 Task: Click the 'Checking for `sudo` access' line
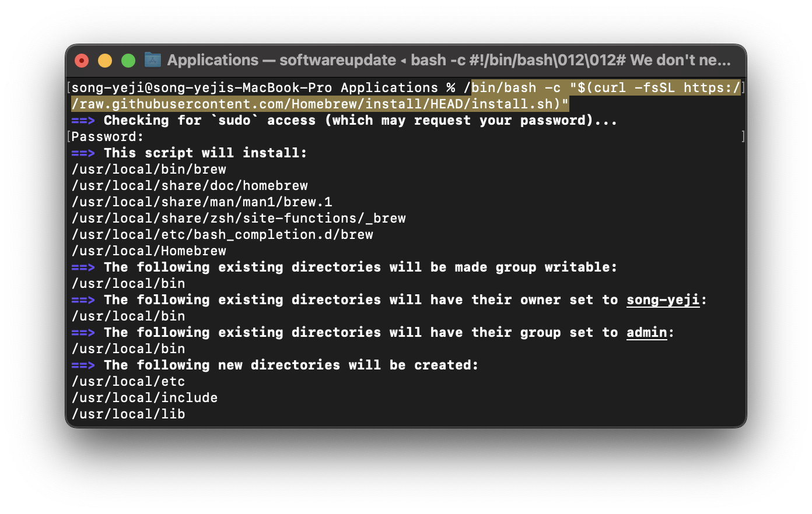click(344, 120)
